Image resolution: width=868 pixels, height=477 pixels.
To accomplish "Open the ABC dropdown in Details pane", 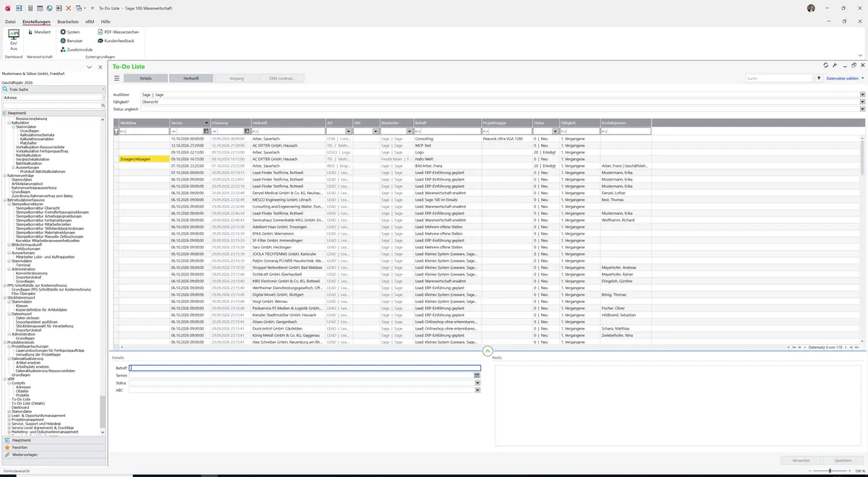I will click(477, 390).
